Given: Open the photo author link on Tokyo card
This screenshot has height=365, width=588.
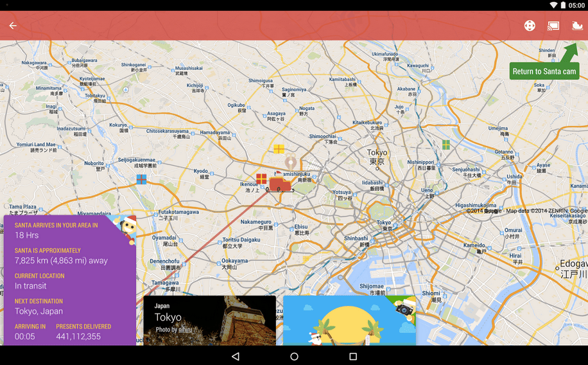Looking at the screenshot, I should (x=185, y=330).
